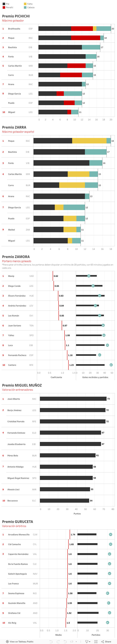Toggle the teal Cabeza legend item
The image size is (117, 644).
(25, 7)
